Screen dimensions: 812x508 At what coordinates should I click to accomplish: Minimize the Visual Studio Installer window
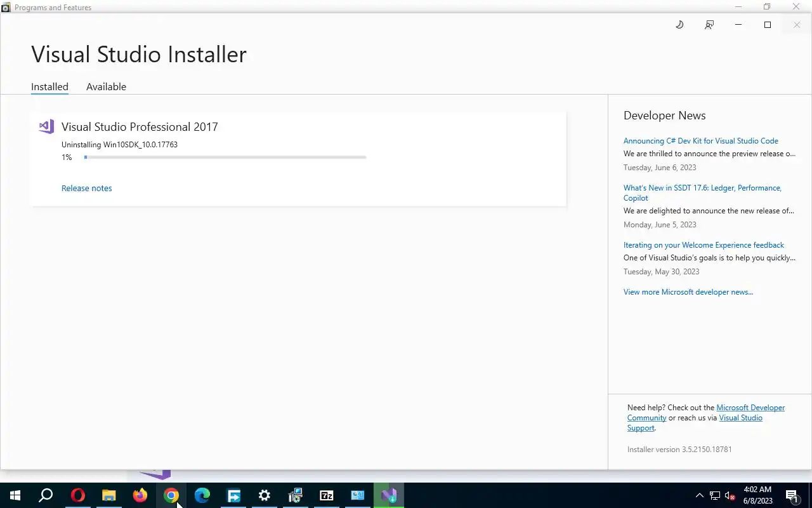(x=738, y=25)
